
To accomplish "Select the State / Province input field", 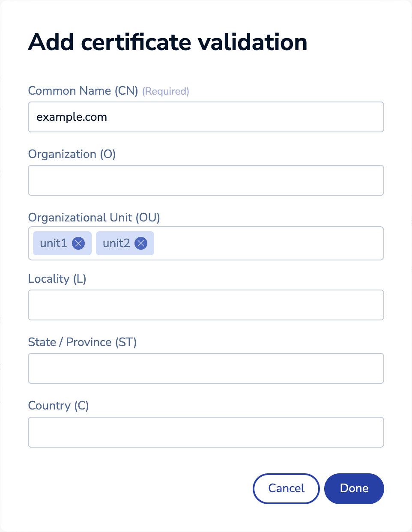I will click(206, 368).
